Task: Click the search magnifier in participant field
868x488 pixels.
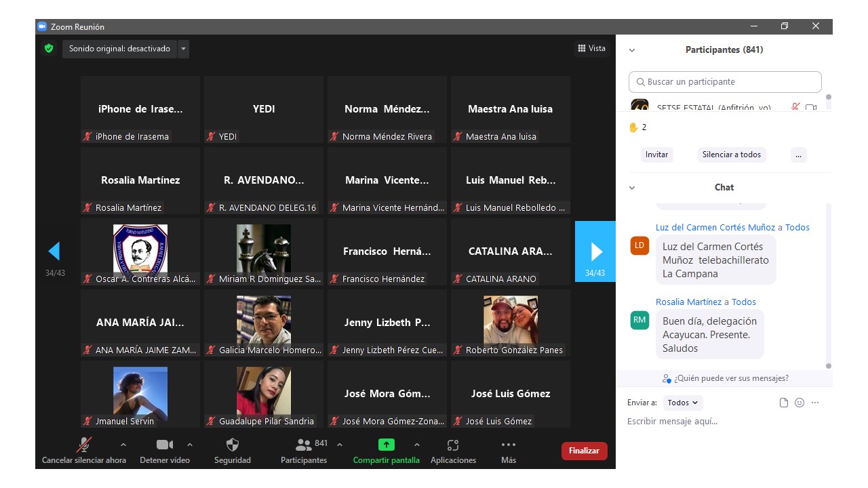Action: pyautogui.click(x=640, y=82)
